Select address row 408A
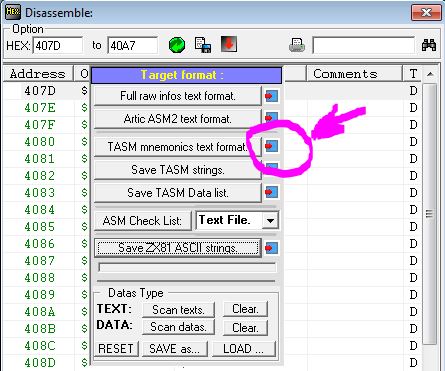This screenshot has height=371, width=445. click(40, 312)
